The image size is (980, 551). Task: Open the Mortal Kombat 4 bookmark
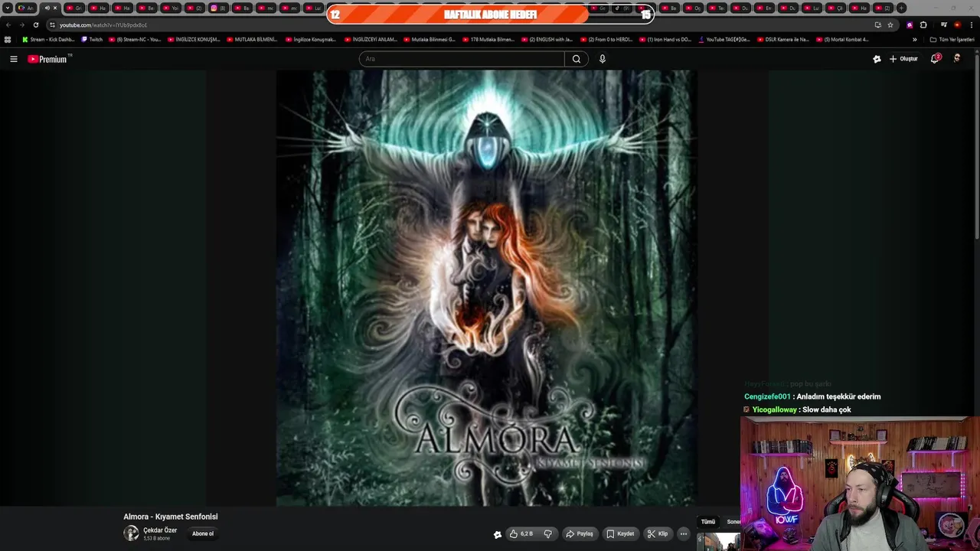842,39
